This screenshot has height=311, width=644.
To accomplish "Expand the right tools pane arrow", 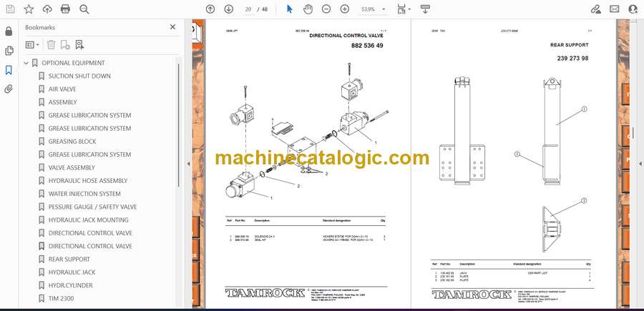I will point(640,164).
